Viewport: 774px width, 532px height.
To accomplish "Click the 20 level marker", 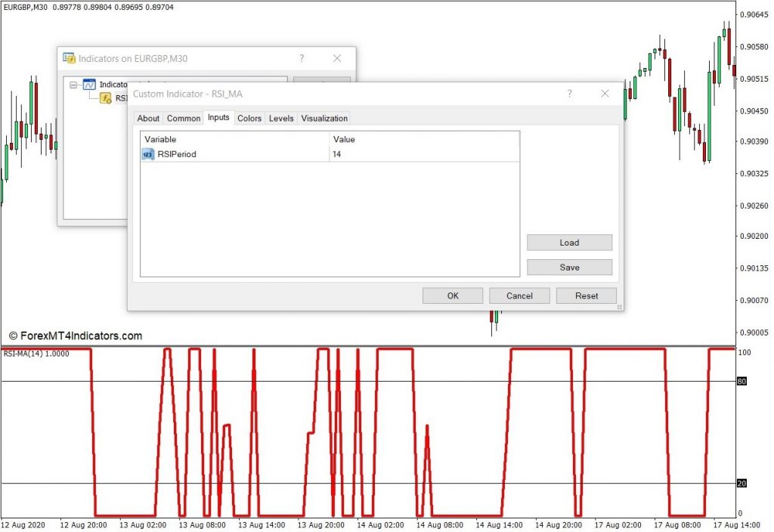I will click(x=741, y=483).
